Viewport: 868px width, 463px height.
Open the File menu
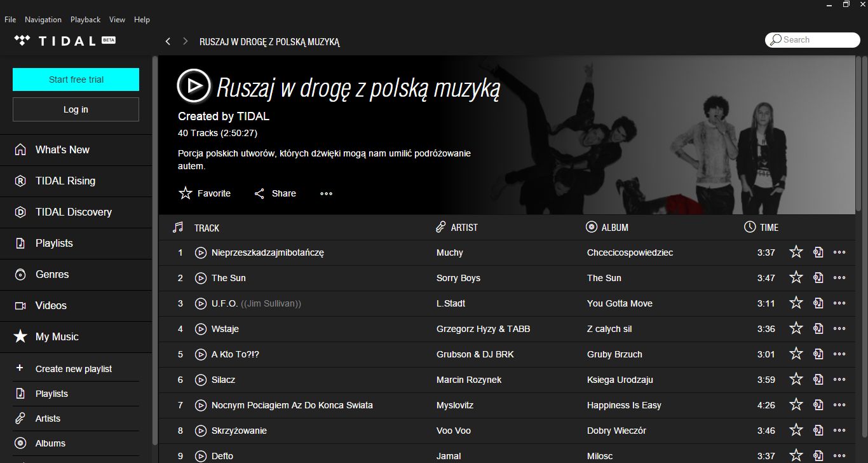(10, 20)
